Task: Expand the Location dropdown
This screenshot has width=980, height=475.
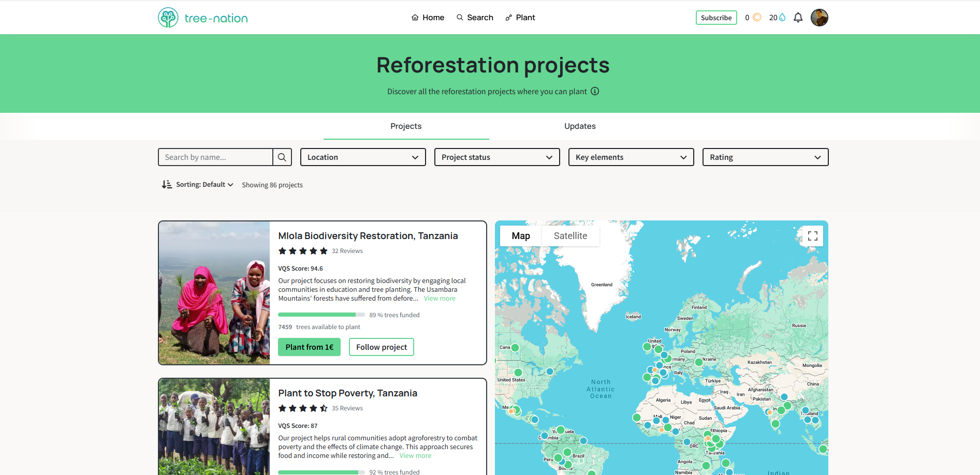Action: [x=363, y=157]
